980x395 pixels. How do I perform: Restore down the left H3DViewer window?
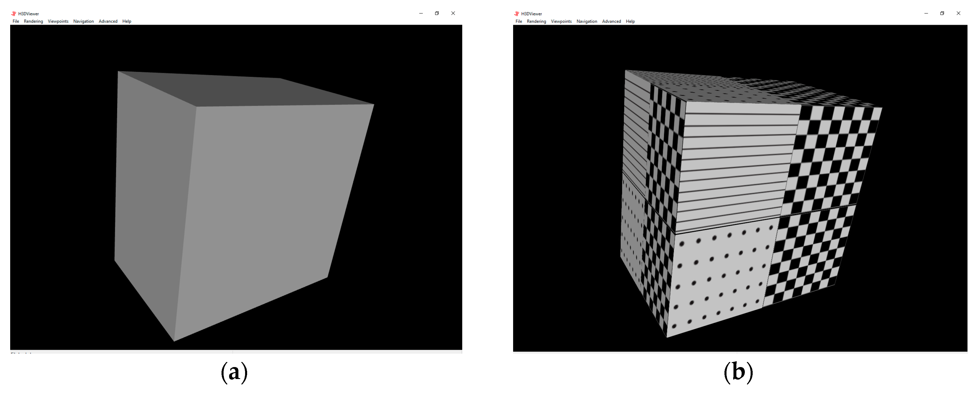tap(437, 13)
